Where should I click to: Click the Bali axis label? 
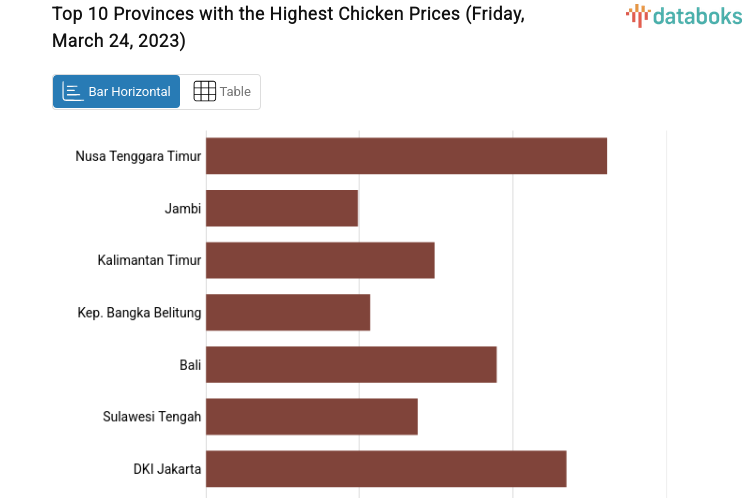tap(190, 364)
